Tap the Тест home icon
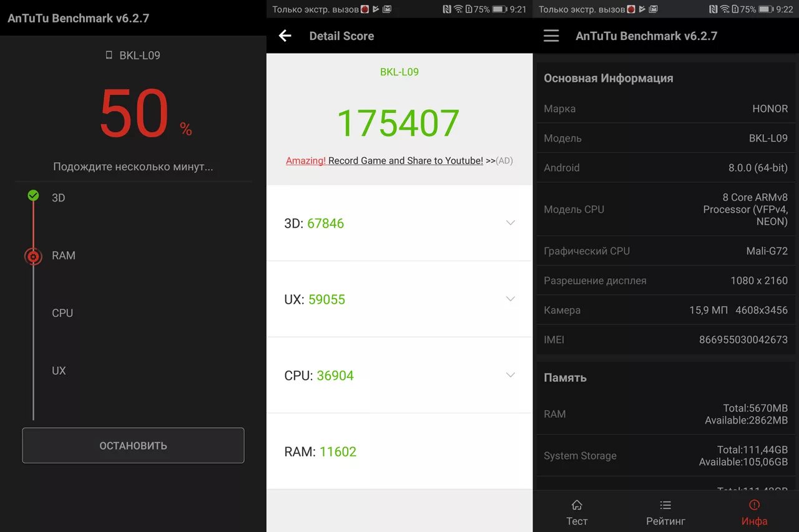The height and width of the screenshot is (532, 799). tap(577, 505)
